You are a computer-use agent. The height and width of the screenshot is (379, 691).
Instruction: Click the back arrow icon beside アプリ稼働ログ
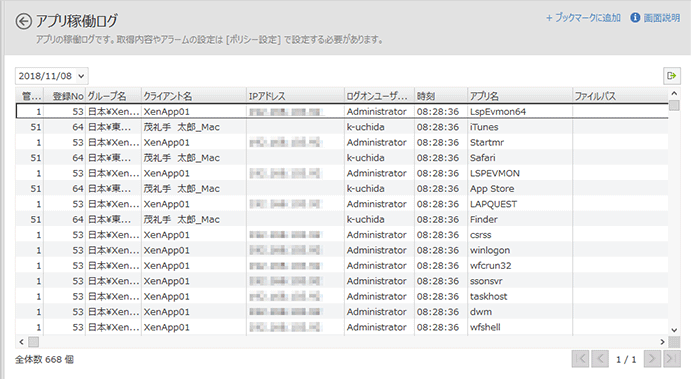pyautogui.click(x=23, y=21)
